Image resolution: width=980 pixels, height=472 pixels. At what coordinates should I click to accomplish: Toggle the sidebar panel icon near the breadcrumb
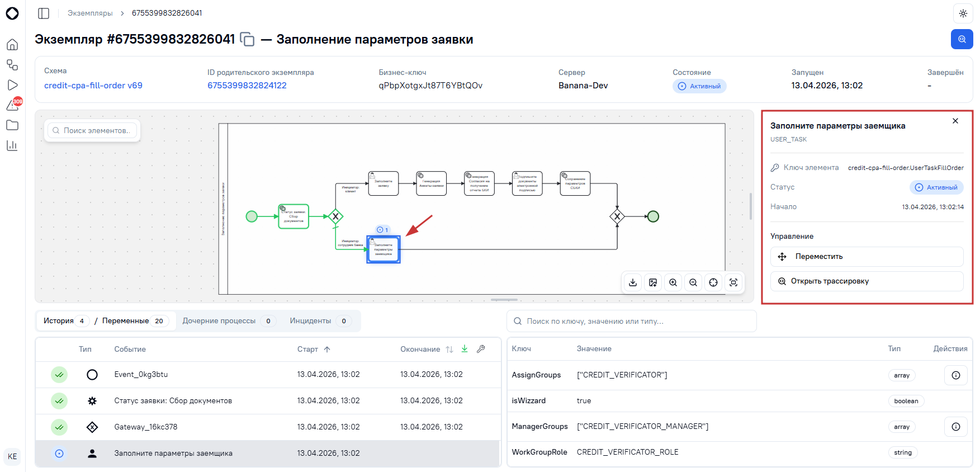point(44,13)
